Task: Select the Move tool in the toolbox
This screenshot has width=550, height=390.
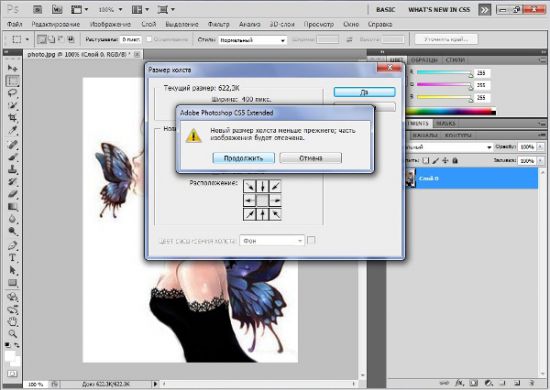Action: pos(13,68)
